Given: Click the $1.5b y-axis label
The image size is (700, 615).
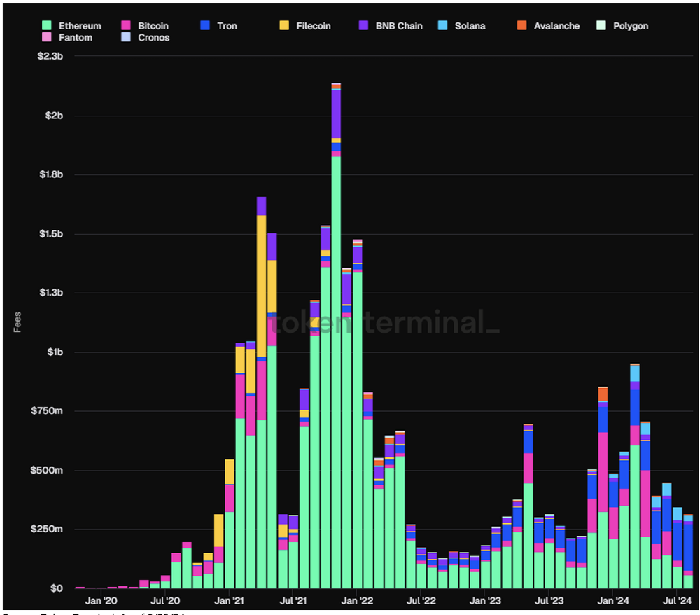Looking at the screenshot, I should click(x=51, y=233).
